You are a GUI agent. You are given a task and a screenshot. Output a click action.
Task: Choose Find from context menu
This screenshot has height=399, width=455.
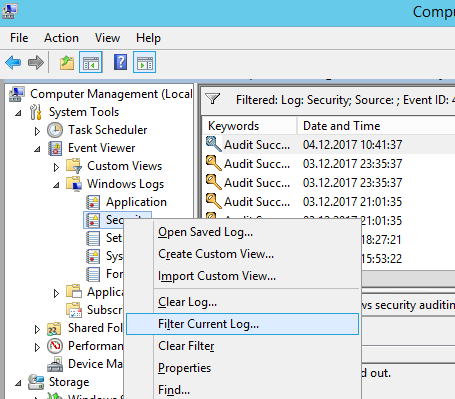point(242,389)
